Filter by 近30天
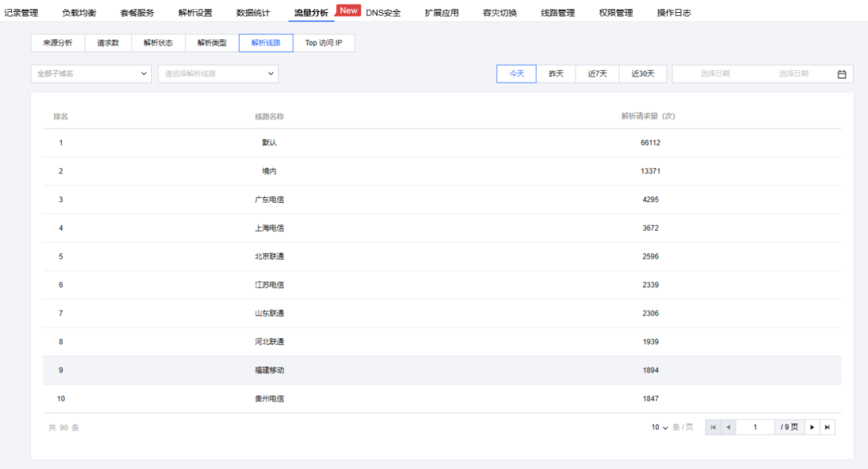This screenshot has width=868, height=469. [x=643, y=74]
